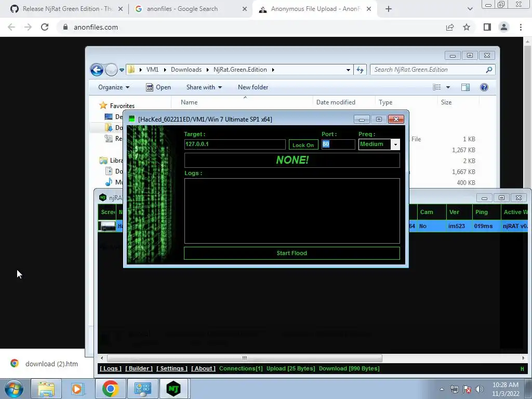
Task: Open Explorer recent pages dropdown arrow
Action: [122, 70]
